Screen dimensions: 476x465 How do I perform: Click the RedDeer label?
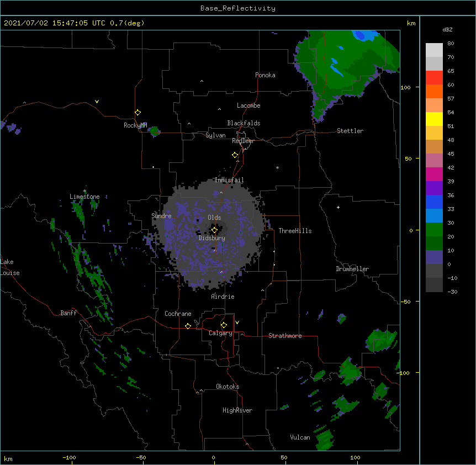(x=243, y=141)
